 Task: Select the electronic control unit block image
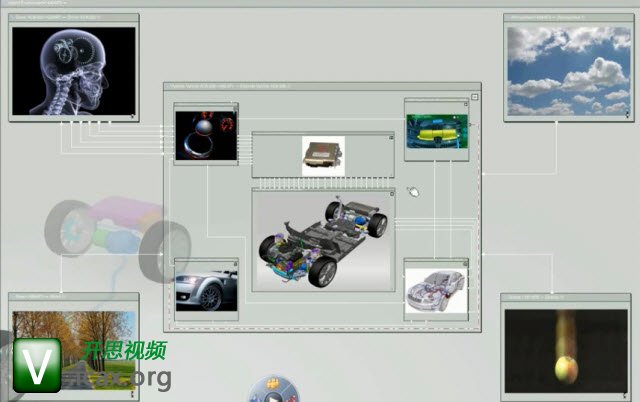pyautogui.click(x=323, y=156)
